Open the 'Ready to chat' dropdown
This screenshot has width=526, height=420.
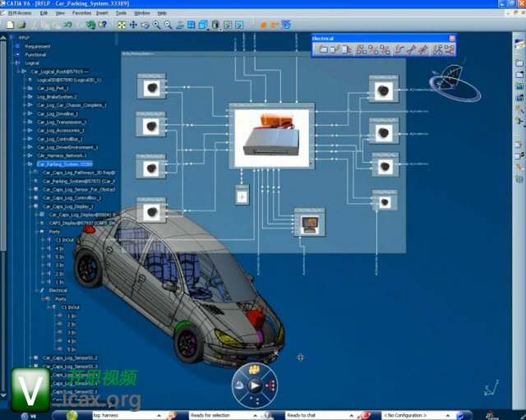click(x=351, y=415)
